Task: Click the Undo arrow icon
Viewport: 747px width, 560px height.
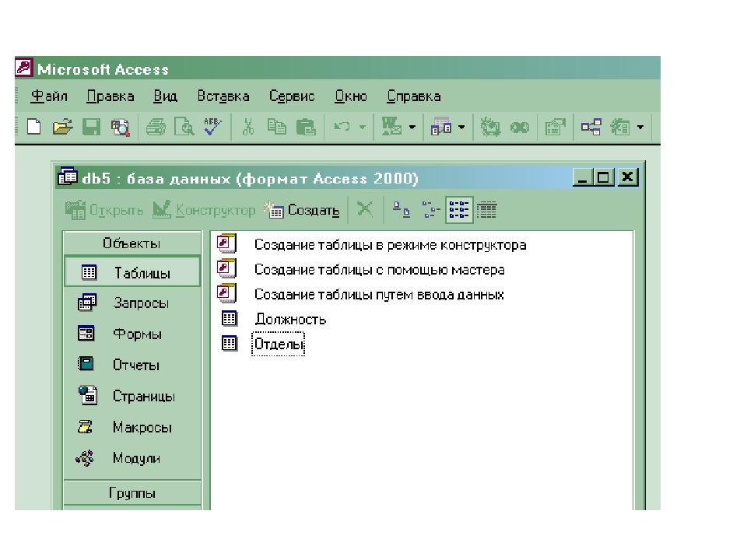Action: tap(342, 127)
